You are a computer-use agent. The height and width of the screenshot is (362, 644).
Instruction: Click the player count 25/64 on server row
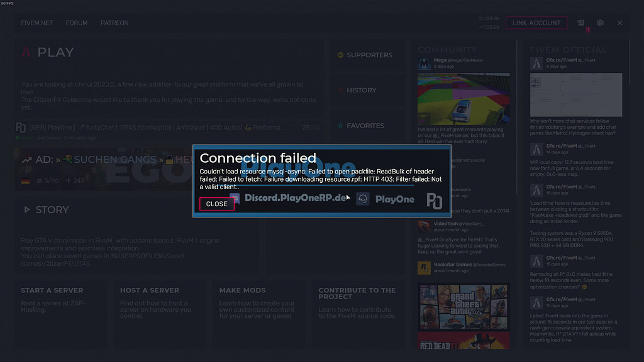[311, 128]
